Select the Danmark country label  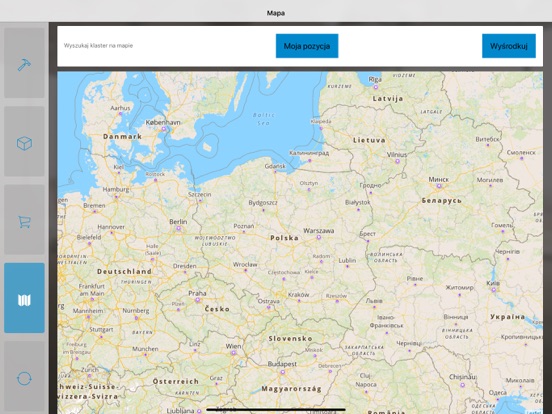pos(123,136)
